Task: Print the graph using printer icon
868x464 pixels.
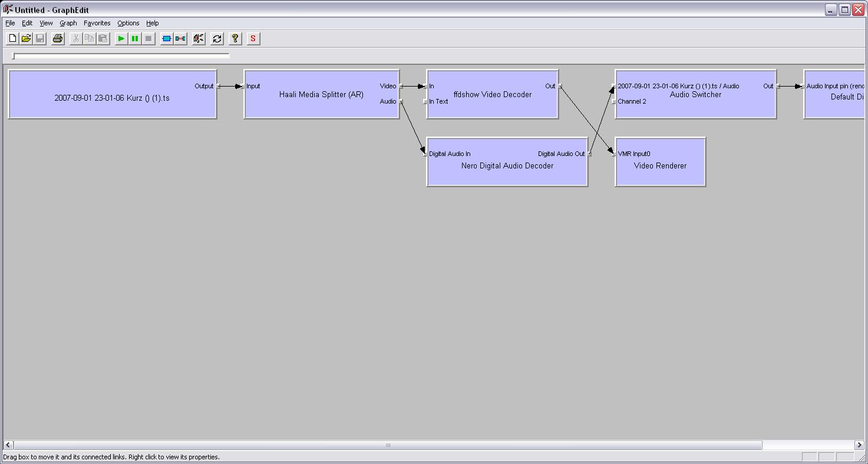Action: [x=58, y=39]
